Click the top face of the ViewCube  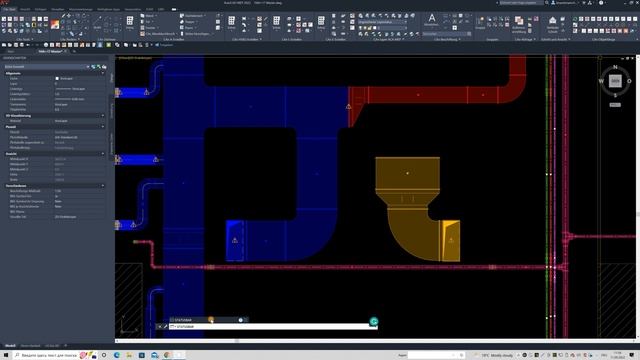point(615,81)
